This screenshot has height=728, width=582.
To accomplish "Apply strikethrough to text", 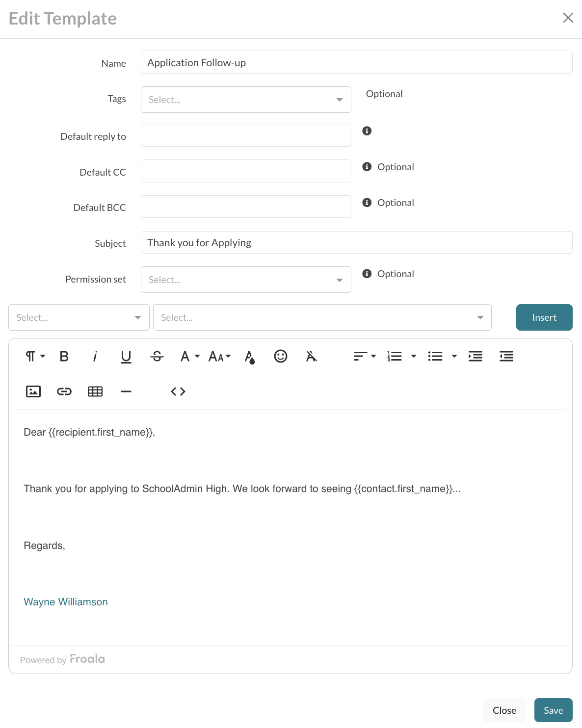I will click(x=157, y=357).
